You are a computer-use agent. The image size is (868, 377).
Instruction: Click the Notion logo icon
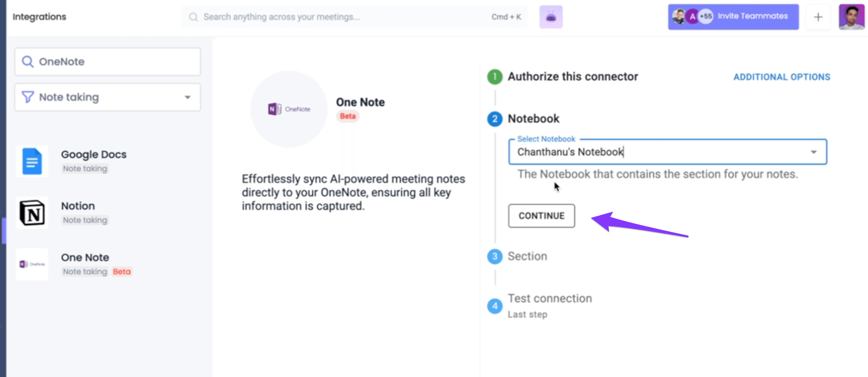point(32,212)
